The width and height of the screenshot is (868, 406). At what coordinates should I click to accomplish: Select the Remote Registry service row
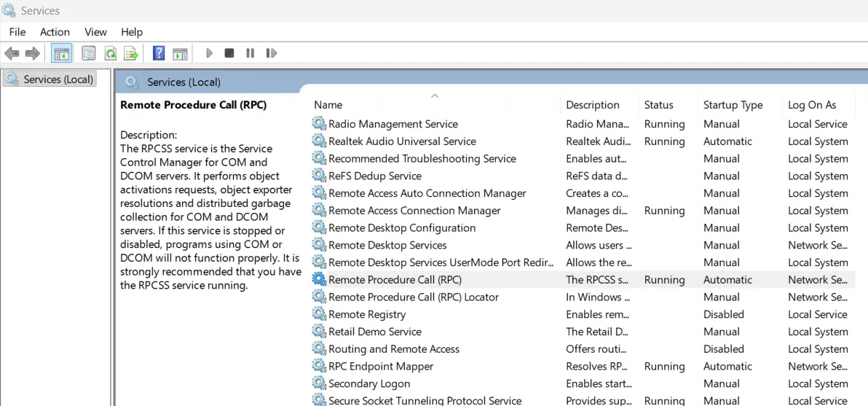point(367,315)
